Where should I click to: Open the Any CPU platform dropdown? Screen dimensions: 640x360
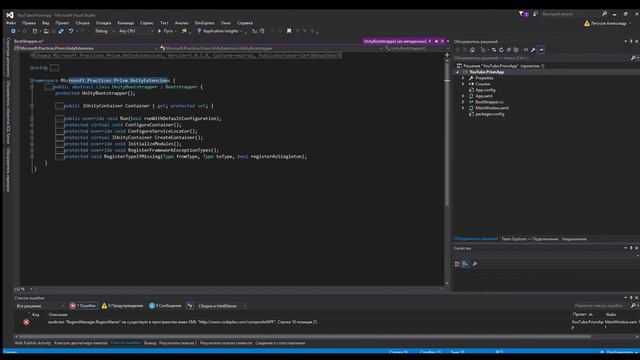pyautogui.click(x=136, y=31)
